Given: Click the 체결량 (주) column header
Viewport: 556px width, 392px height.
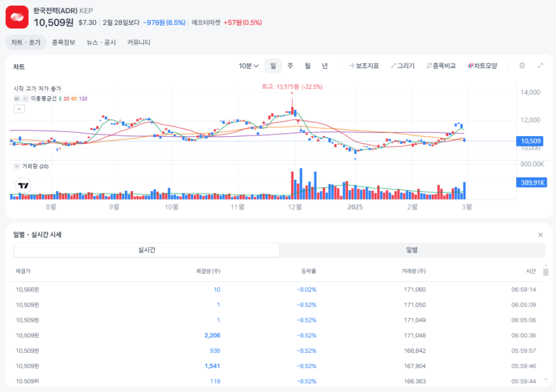Looking at the screenshot, I should coord(208,271).
